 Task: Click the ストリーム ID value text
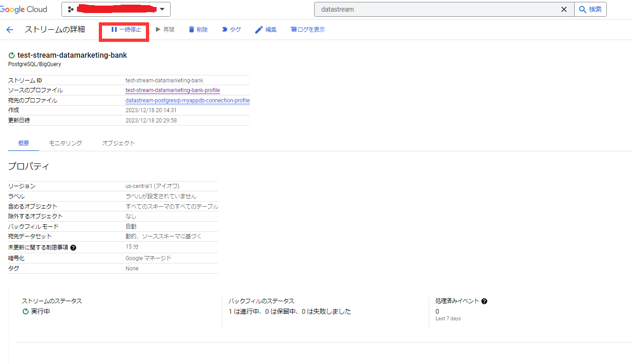[x=164, y=81]
